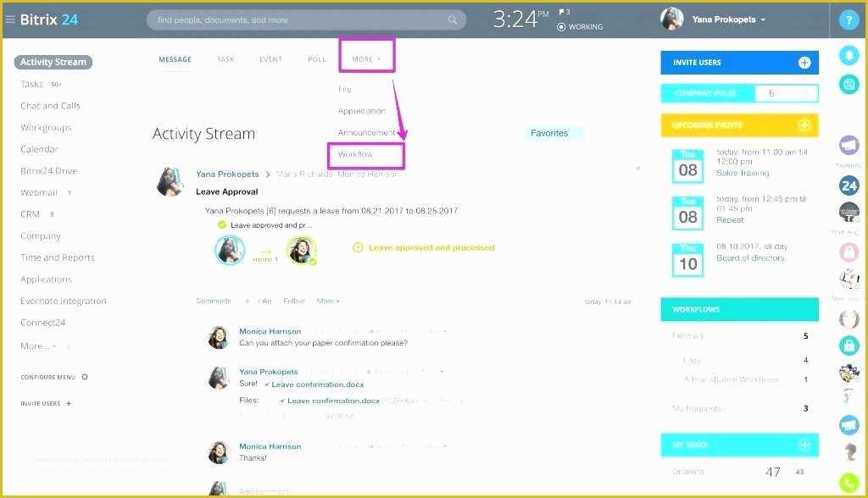Click the Like link under the post
868x498 pixels.
coord(264,301)
